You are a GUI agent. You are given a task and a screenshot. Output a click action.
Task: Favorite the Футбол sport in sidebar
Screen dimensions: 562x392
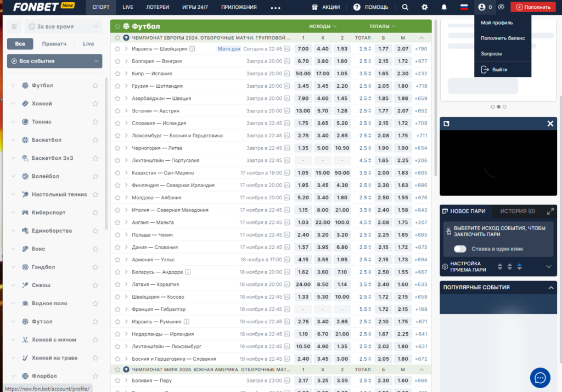click(x=95, y=86)
